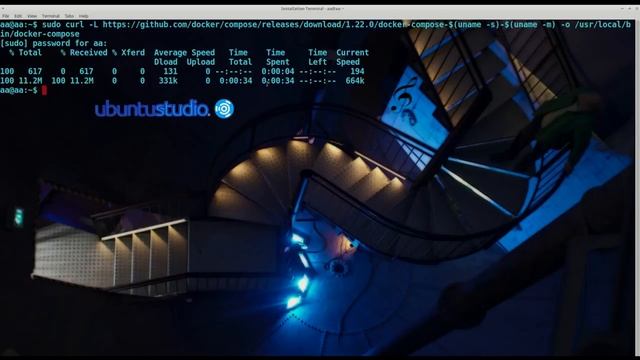
Task: Click the "0:00:04" time spent value
Action: 278,71
